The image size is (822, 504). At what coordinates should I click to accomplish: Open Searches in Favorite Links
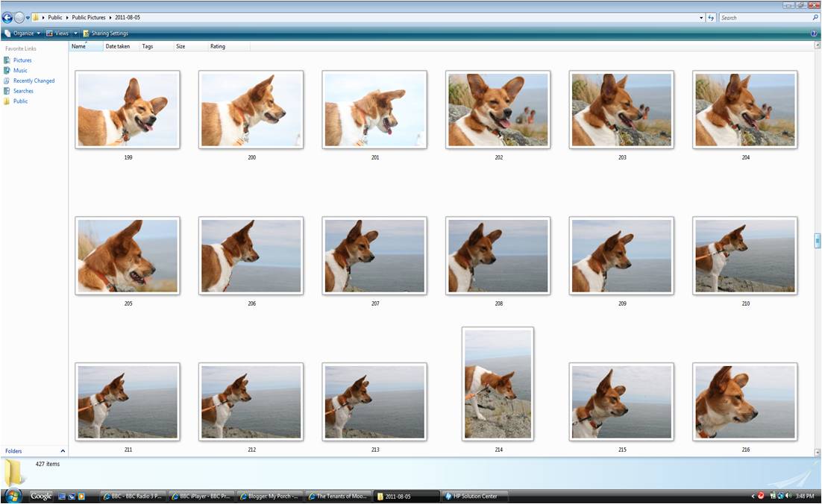tap(23, 91)
